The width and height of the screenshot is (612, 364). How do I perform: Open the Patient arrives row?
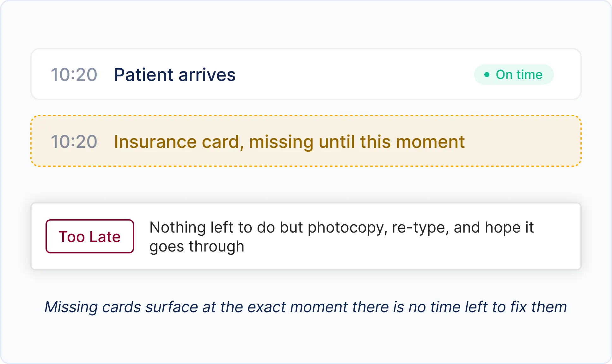pyautogui.click(x=306, y=74)
